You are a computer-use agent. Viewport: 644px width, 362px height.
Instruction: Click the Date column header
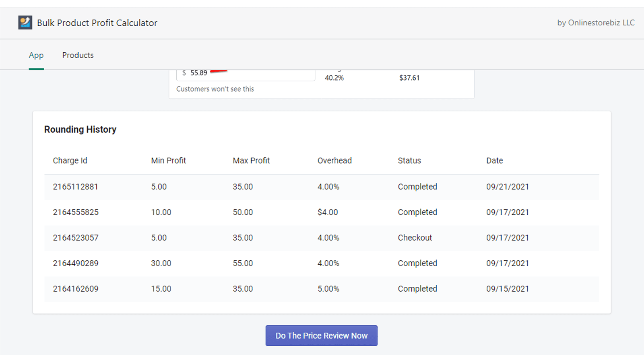[x=494, y=160]
